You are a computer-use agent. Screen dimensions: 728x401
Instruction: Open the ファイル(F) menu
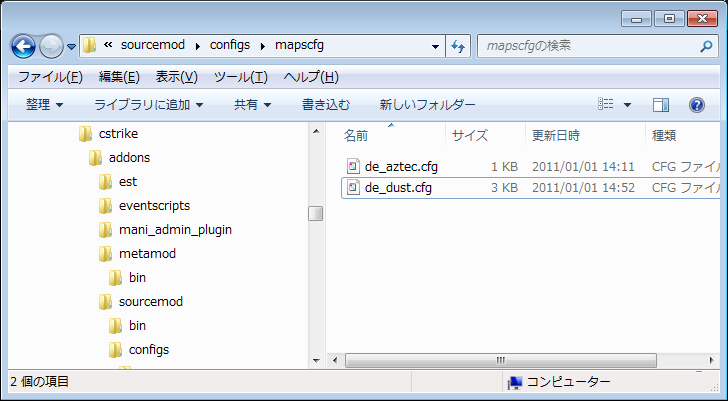point(50,77)
